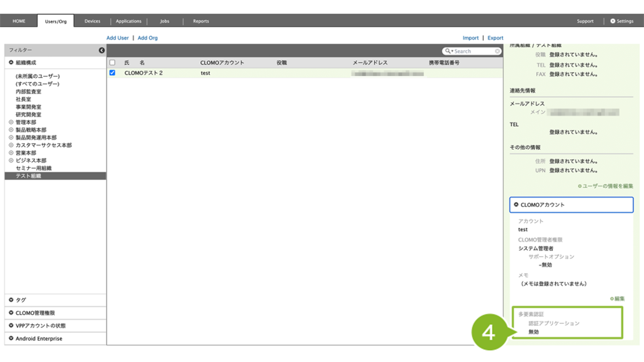This screenshot has height=362, width=644.
Task: Switch to the Devices tab
Action: (x=92, y=21)
